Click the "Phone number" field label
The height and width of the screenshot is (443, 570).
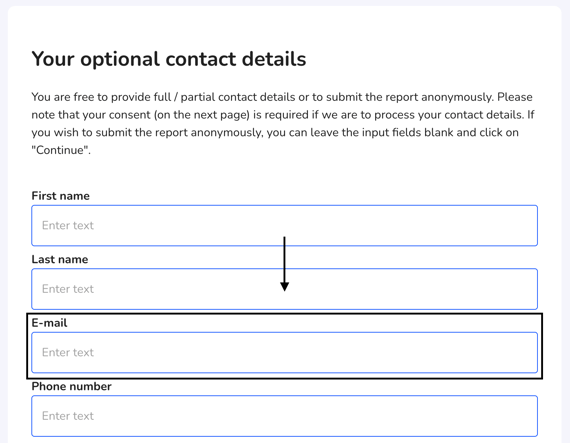point(71,386)
